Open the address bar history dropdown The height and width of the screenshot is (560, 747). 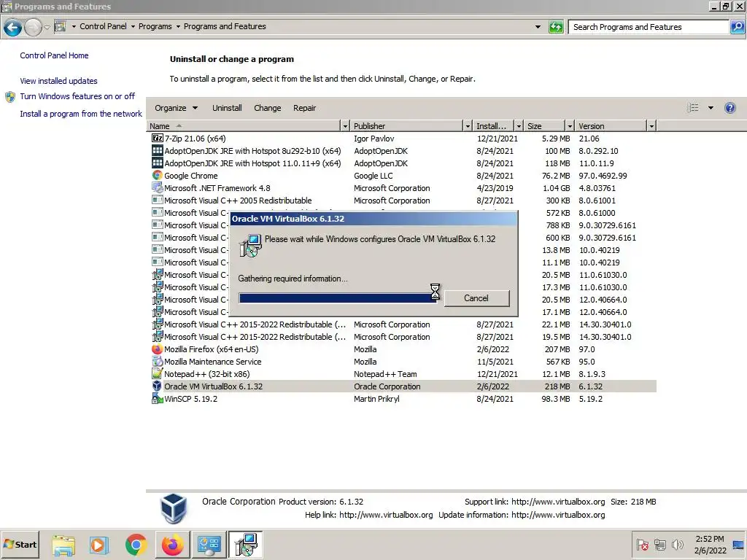coord(538,27)
